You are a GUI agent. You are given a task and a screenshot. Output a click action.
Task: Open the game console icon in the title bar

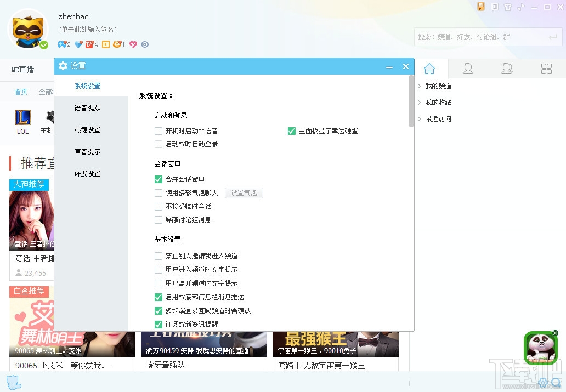481,7
